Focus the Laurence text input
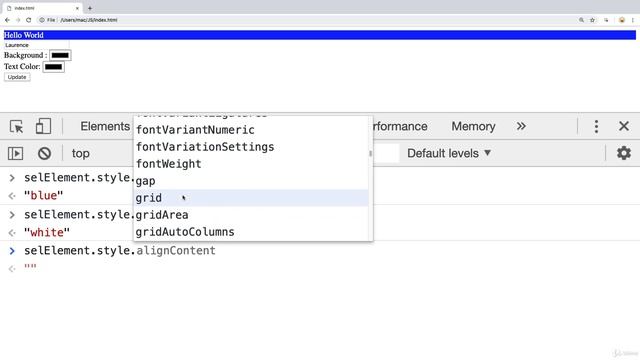The image size is (640, 360). tap(36, 45)
